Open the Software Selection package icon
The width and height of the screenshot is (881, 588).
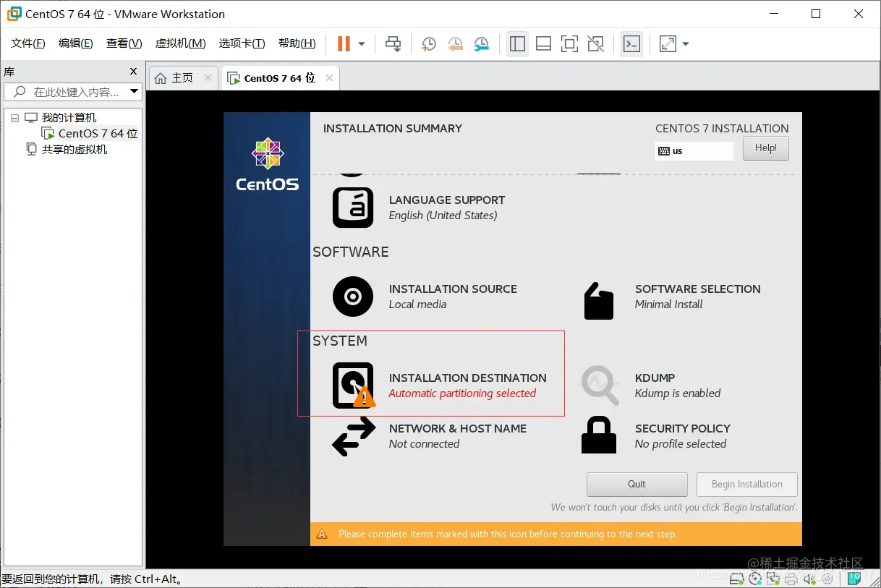pos(599,300)
